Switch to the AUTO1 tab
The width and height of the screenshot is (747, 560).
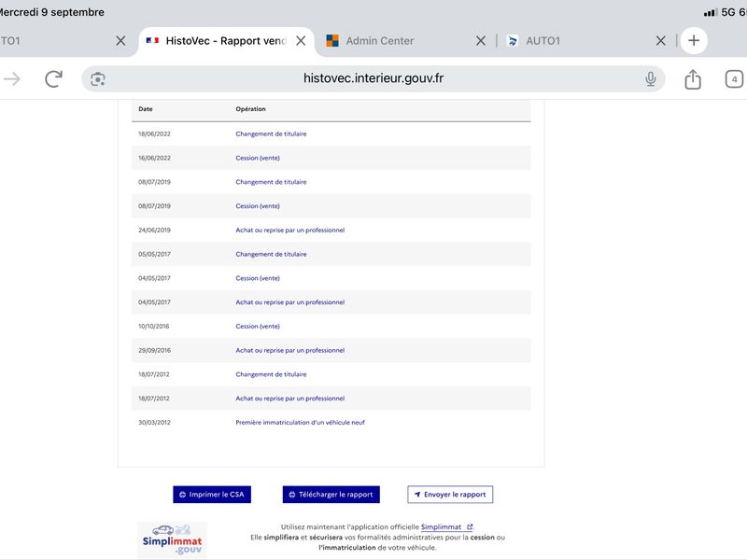543,41
